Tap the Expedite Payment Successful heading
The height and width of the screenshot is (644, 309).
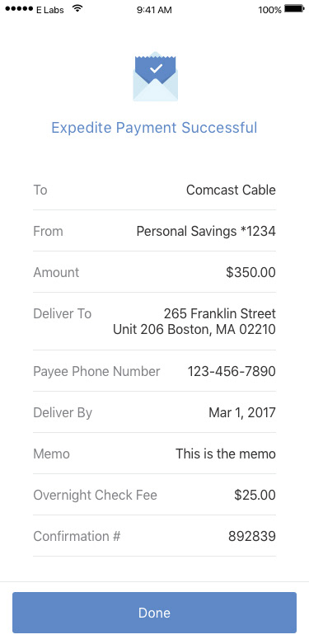(x=154, y=128)
